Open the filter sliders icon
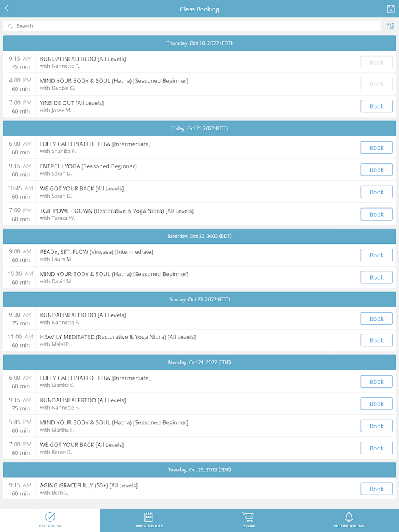The width and height of the screenshot is (399, 532). 390,26
